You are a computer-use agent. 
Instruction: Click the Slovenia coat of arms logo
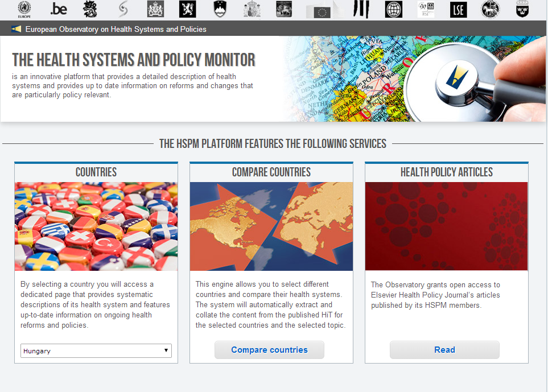pyautogui.click(x=219, y=9)
